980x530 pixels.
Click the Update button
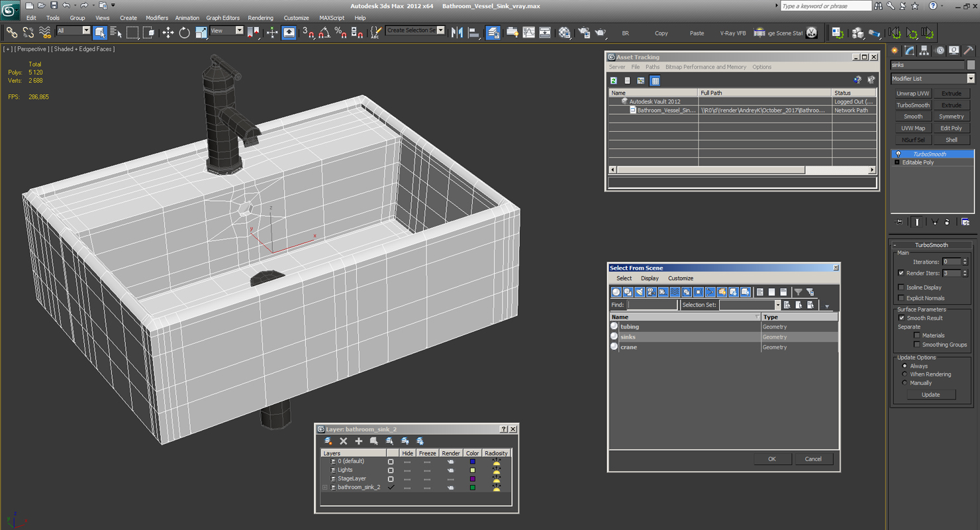point(930,395)
